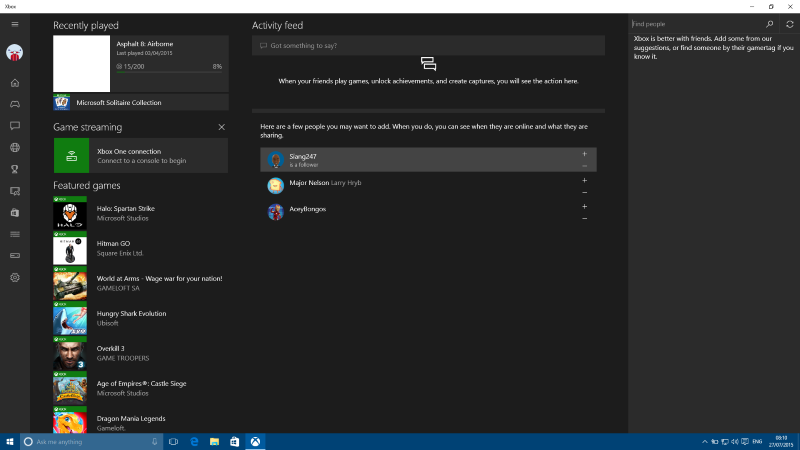Click Cortana Ask me anything box
800x450 pixels.
92,442
